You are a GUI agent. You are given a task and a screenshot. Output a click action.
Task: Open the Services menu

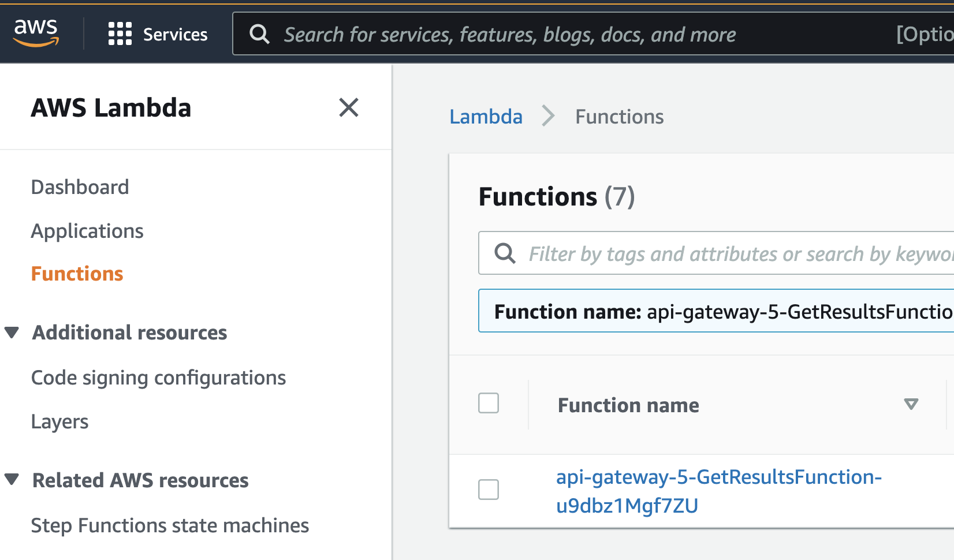tap(158, 34)
